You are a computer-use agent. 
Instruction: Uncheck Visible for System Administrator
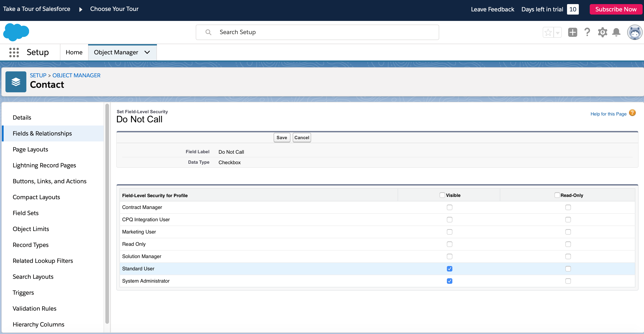449,281
